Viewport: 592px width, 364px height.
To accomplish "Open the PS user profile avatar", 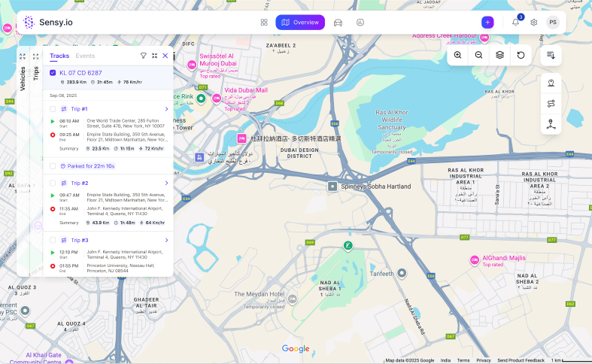I will [x=553, y=23].
